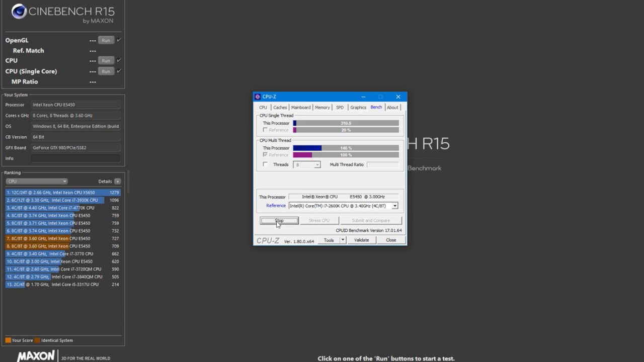Select ranking row 12 Core i7-3840QM
Image resolution: width=644 pixels, height=362 pixels.
(63, 277)
